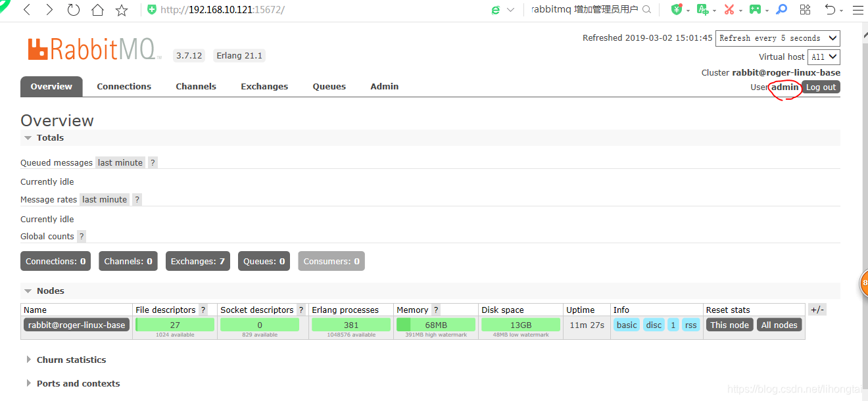Screen dimensions: 868x401
Task: Open help ? next to Socket descriptors
Action: tap(301, 310)
